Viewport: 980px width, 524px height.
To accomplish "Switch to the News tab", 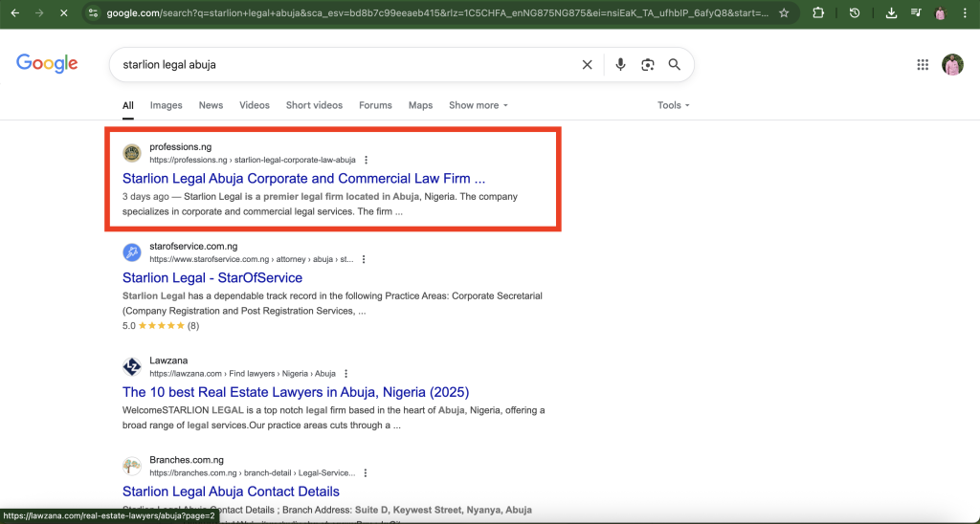I will [211, 105].
